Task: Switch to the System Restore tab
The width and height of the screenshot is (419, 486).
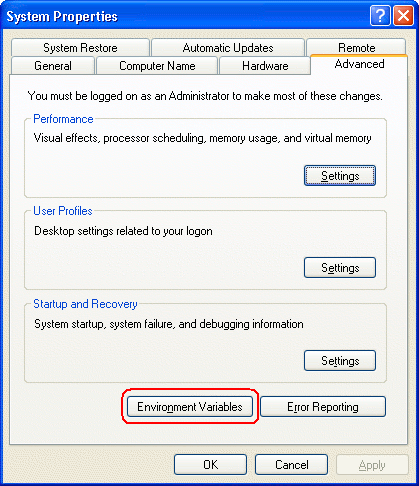Action: pyautogui.click(x=80, y=48)
